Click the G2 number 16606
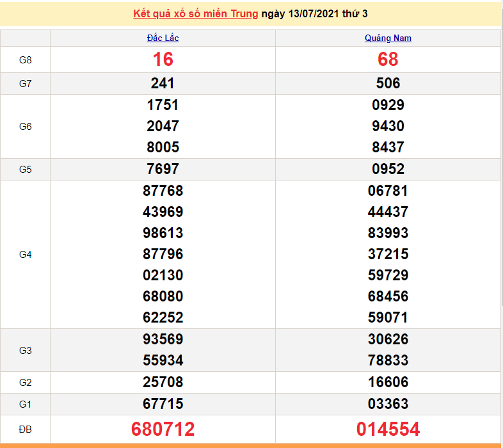Viewport: 503px width, 448px height. click(388, 382)
